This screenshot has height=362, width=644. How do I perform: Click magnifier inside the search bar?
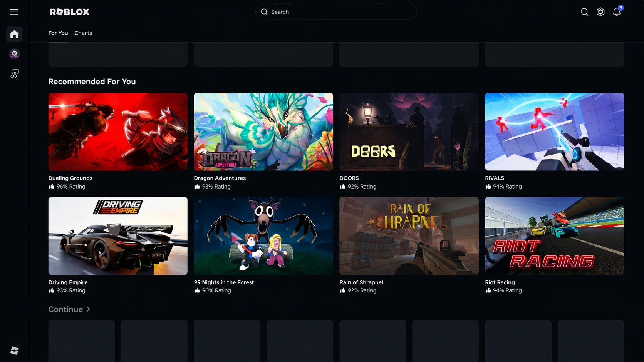[x=264, y=12]
